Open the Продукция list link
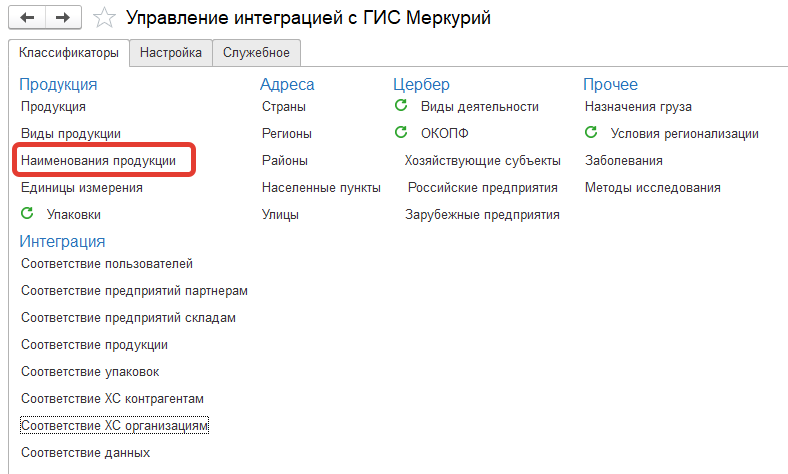 coord(53,107)
